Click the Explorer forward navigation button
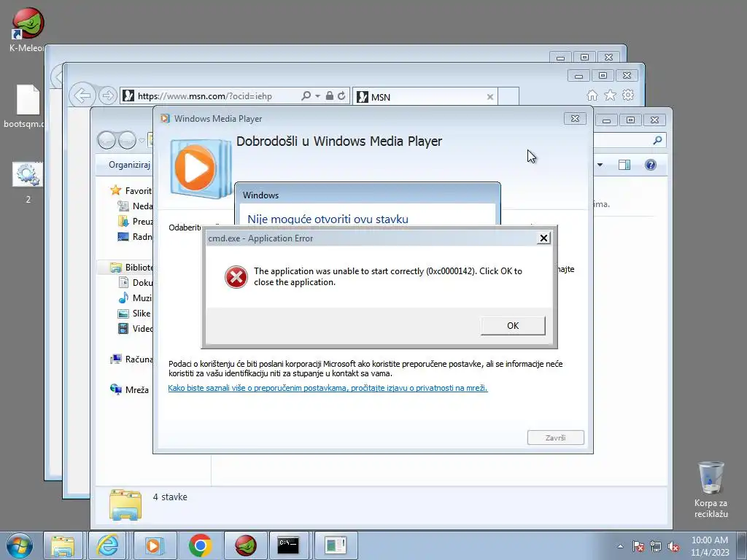 [x=127, y=140]
